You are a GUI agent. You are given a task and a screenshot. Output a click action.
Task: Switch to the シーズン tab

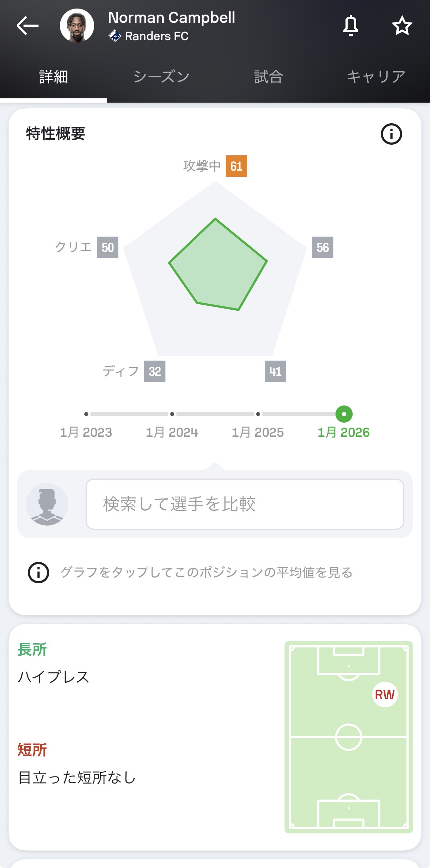tap(161, 77)
